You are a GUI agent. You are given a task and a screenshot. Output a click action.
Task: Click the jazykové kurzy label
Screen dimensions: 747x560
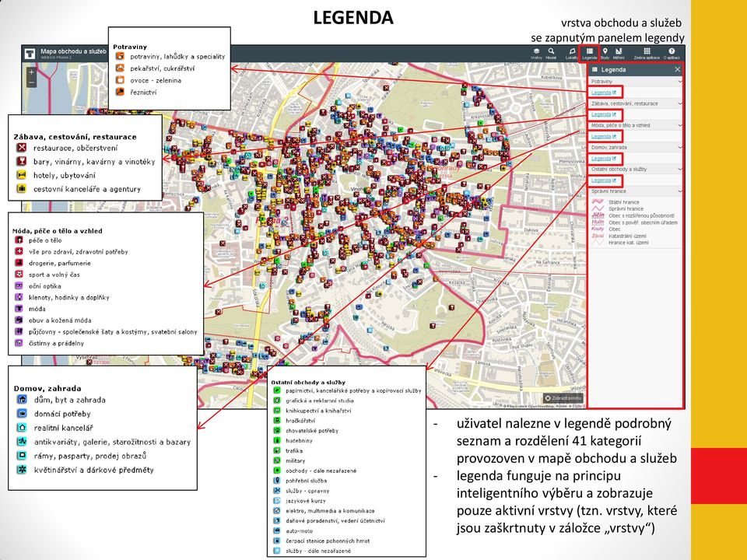(x=305, y=500)
